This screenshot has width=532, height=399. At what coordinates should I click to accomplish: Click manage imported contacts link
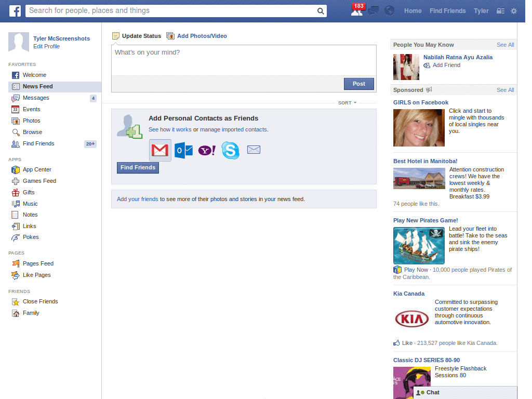click(233, 129)
